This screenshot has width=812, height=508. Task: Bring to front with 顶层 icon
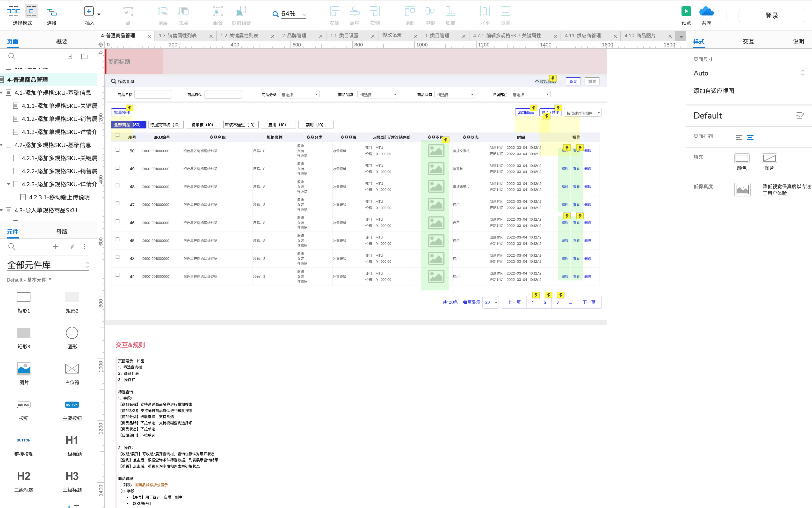[163, 11]
